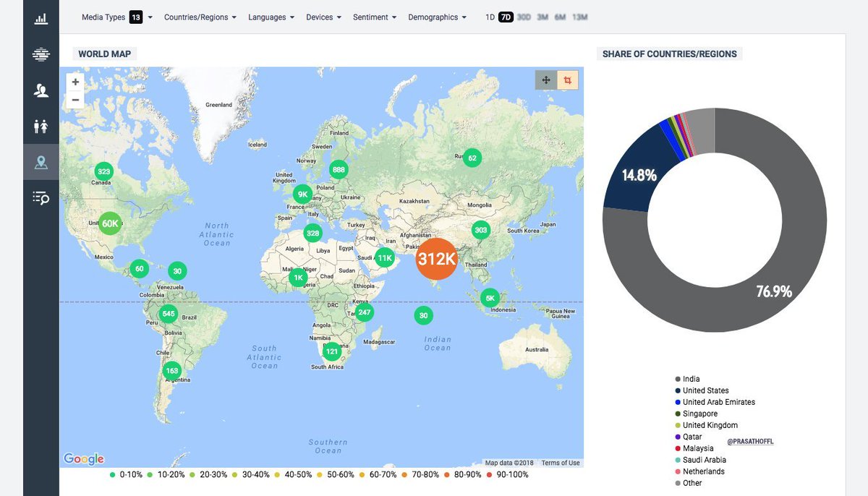Select the map location sidebar icon
Screen dimensions: 868x496
[x=41, y=162]
